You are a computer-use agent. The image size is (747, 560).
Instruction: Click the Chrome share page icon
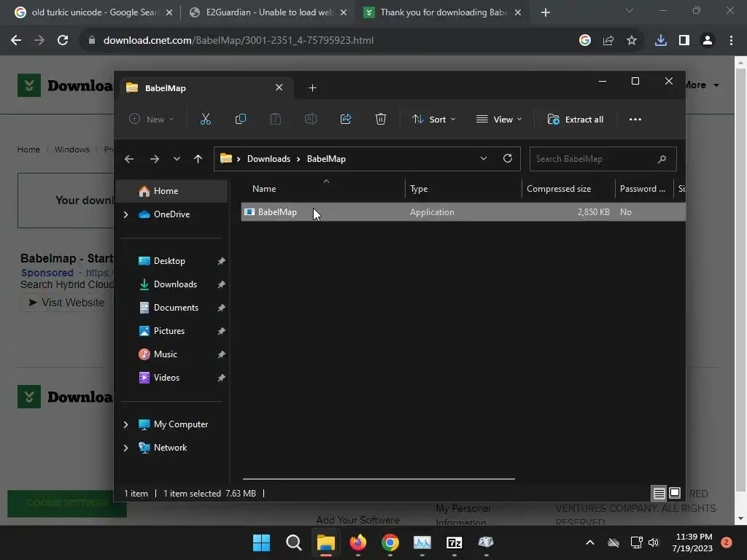click(x=608, y=41)
